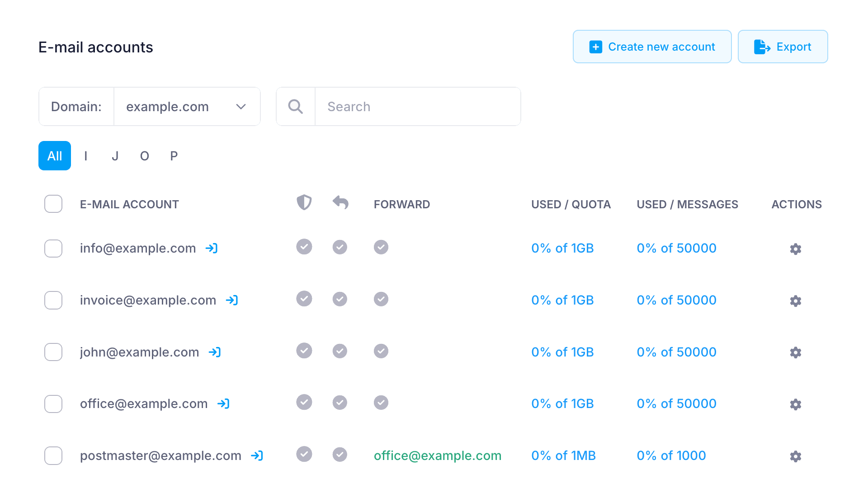Image resolution: width=868 pixels, height=488 pixels.
Task: Click login arrow icon next to info@example.com
Action: [x=212, y=248]
